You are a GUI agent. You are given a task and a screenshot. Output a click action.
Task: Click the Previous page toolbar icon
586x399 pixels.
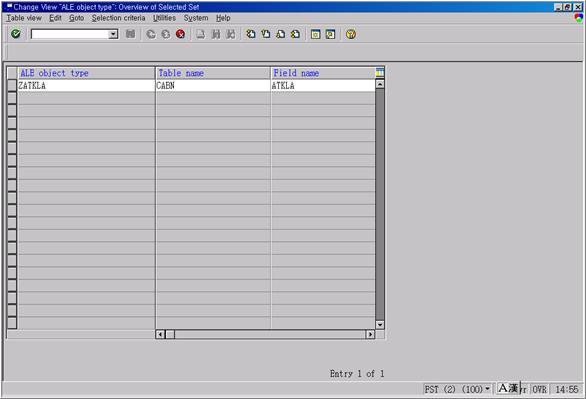coord(266,34)
